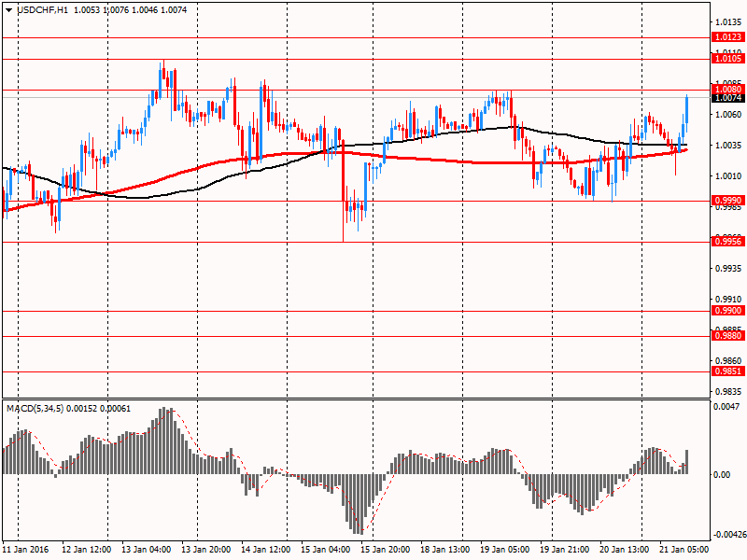Click the 13 Jan 04:00 time label
This screenshot has width=747, height=560.
(145, 550)
